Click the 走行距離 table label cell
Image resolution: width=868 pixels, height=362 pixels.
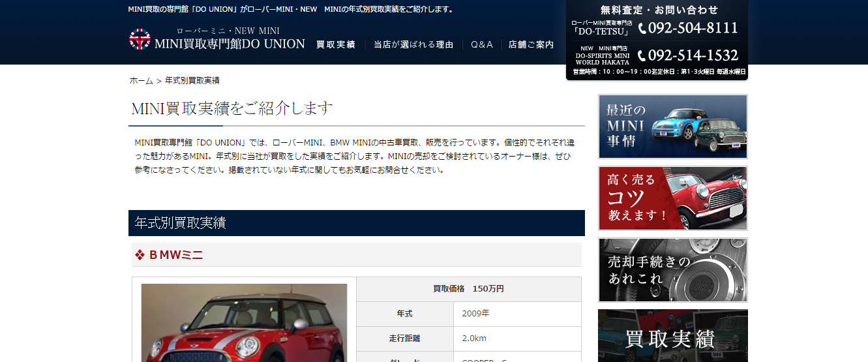pyautogui.click(x=405, y=339)
